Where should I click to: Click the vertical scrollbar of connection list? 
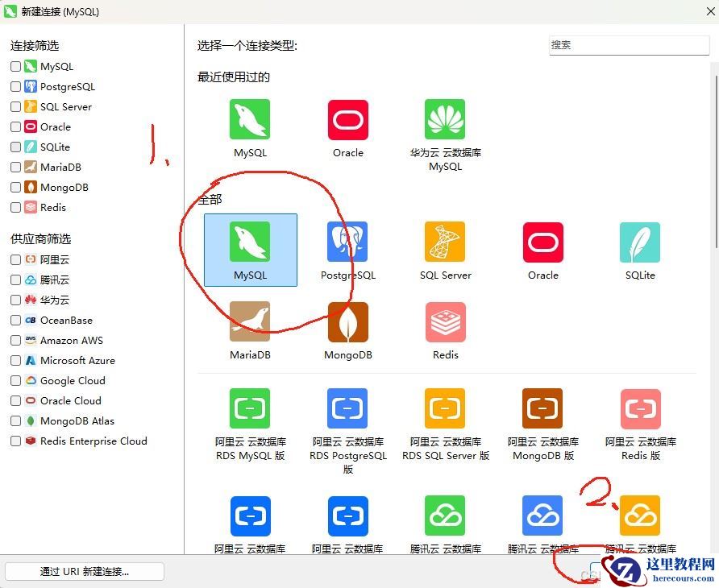click(x=717, y=163)
